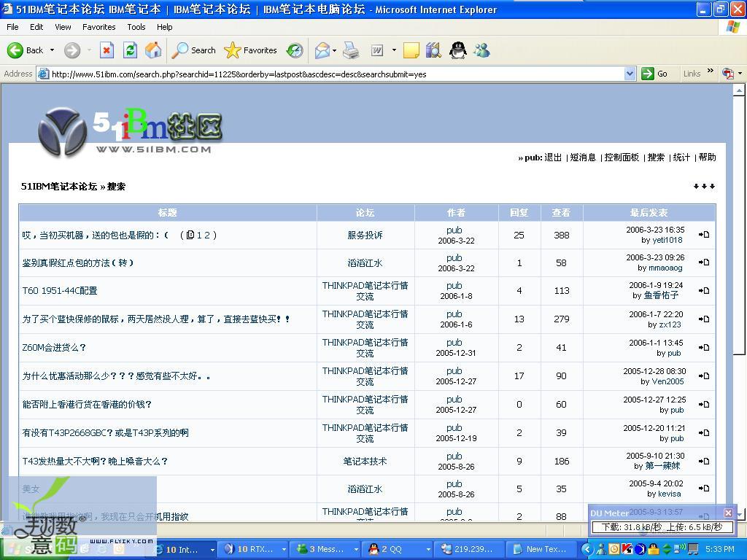This screenshot has width=747, height=560.
Task: Click the PDF icon right of Links
Action: coord(727,74)
